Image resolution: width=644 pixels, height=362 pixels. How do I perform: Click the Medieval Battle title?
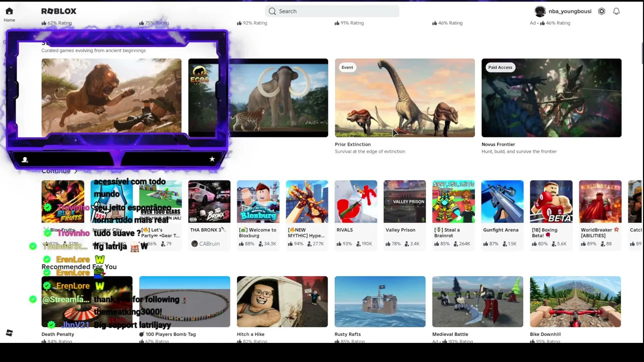450,334
